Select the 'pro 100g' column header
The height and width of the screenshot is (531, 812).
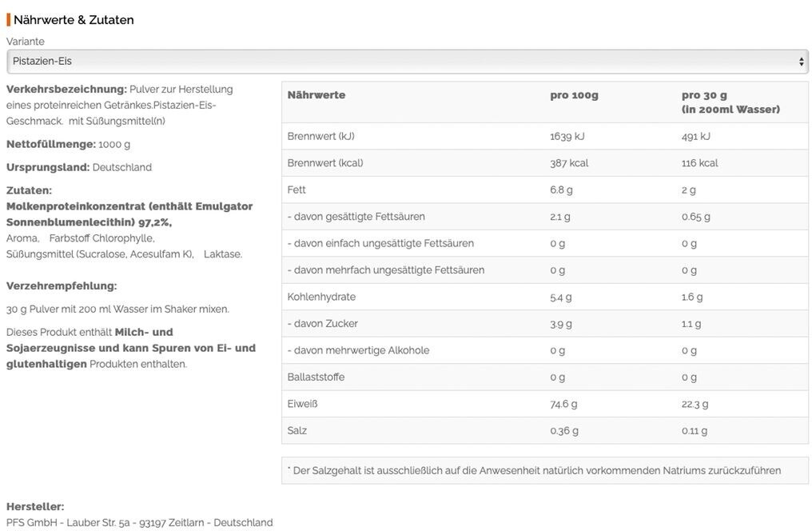pyautogui.click(x=574, y=95)
